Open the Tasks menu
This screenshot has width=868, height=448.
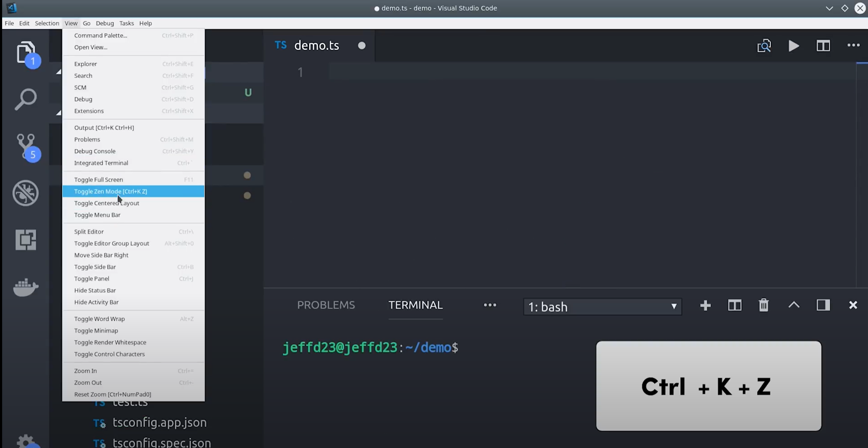click(x=126, y=23)
